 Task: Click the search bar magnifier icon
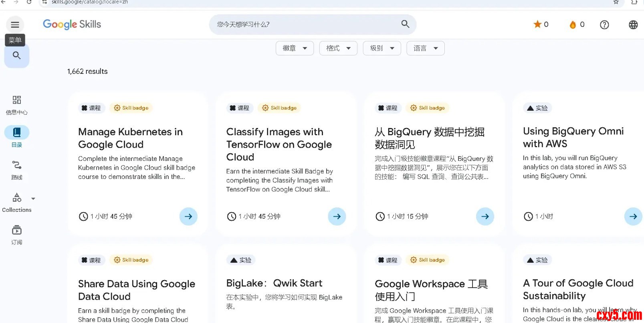point(405,24)
